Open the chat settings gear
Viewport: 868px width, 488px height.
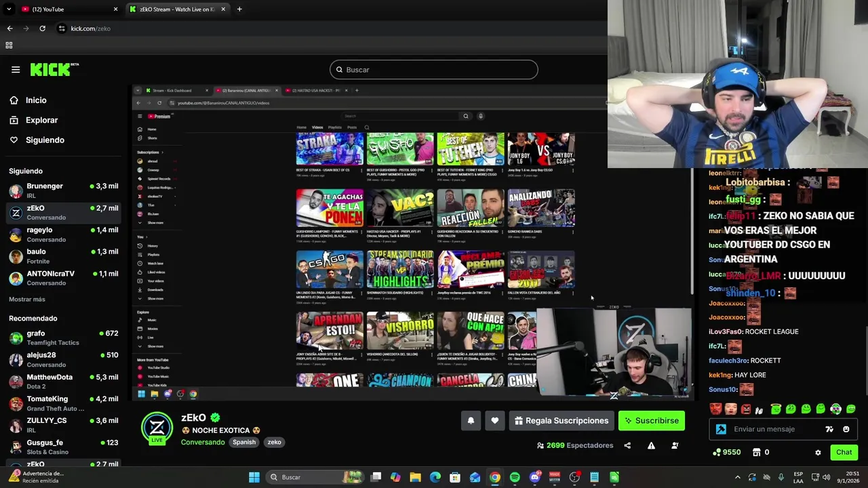(818, 452)
